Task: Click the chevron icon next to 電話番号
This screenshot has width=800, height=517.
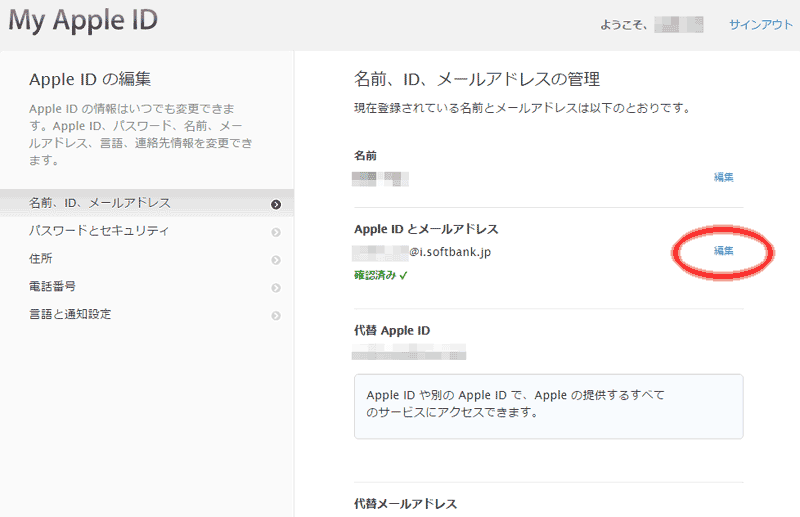Action: 275,288
